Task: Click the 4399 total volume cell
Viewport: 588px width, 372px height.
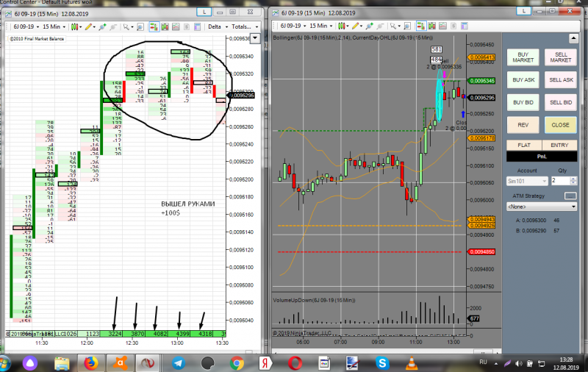Action: click(179, 333)
